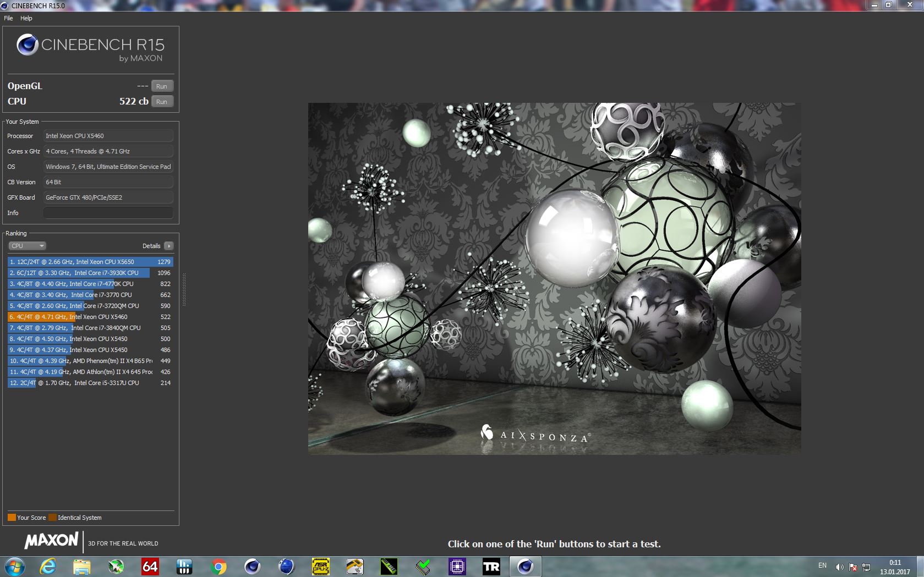Viewport: 924px width, 577px height.
Task: Click the EN language indicator in the tray
Action: click(x=822, y=565)
